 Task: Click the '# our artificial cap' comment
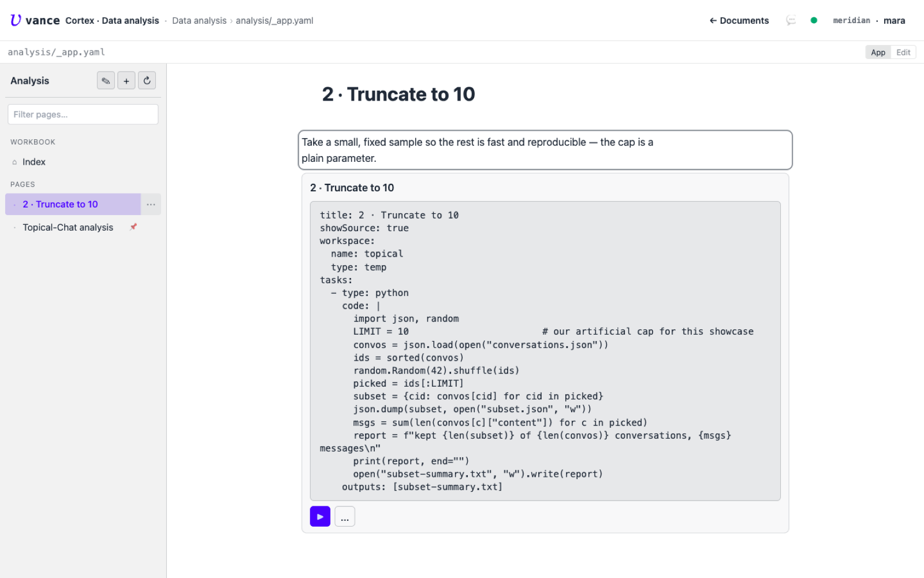[x=647, y=331]
